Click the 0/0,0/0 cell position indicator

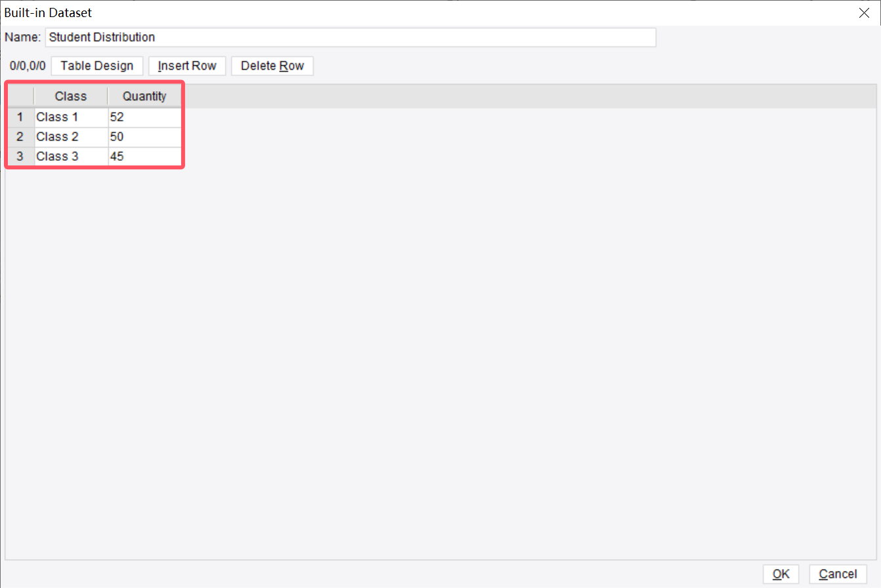pyautogui.click(x=28, y=66)
